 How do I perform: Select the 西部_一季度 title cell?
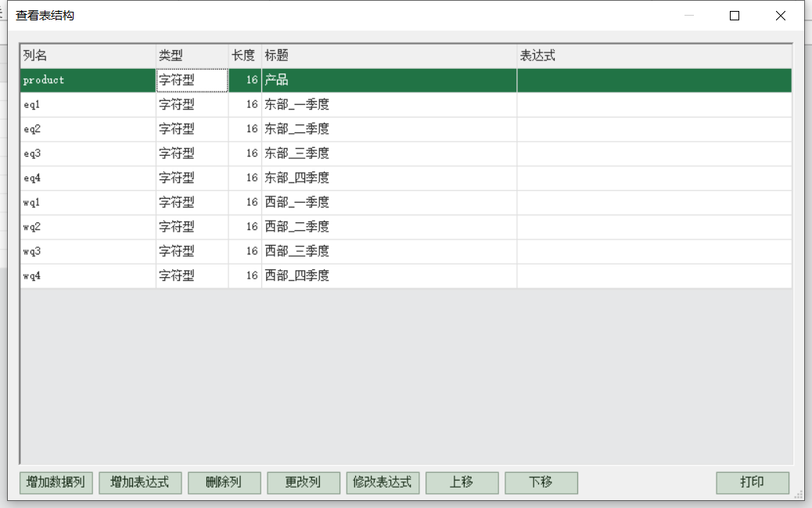coord(390,202)
